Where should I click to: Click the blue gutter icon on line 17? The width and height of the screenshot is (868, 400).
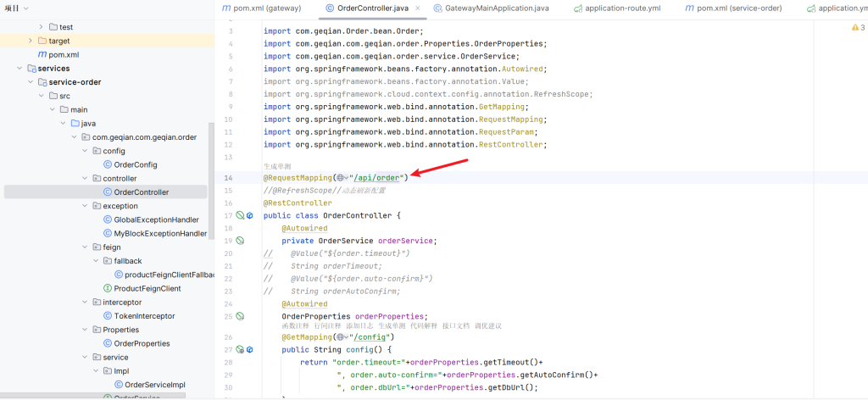pos(249,215)
